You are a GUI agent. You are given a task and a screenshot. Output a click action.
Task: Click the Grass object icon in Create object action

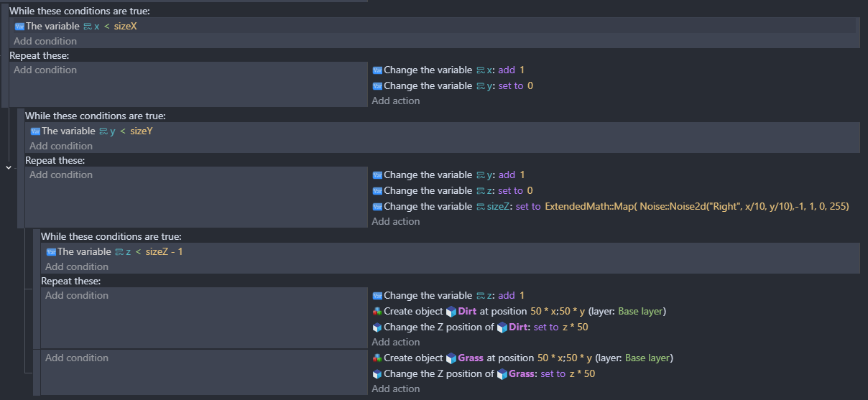click(x=451, y=358)
